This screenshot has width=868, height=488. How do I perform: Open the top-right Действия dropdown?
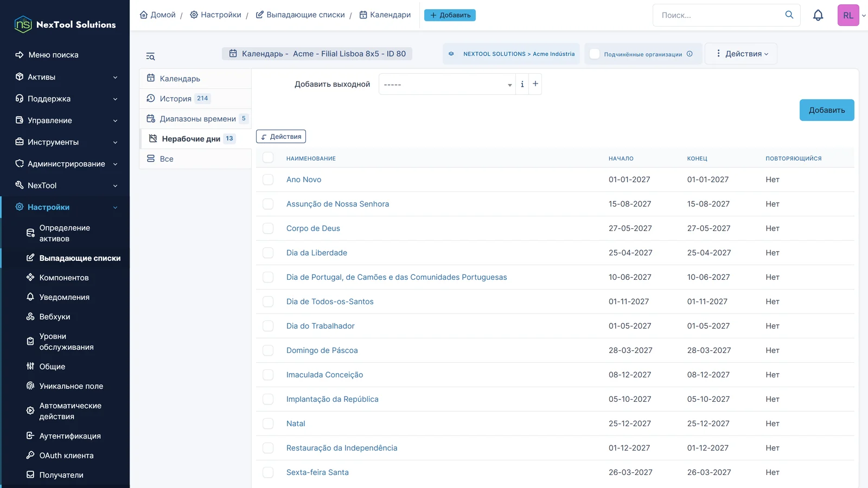(741, 54)
